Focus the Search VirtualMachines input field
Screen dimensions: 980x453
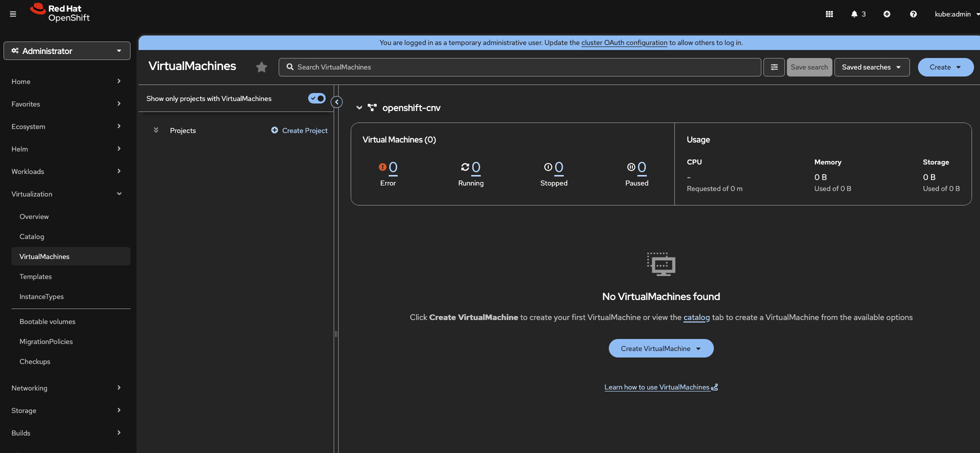[520, 67]
